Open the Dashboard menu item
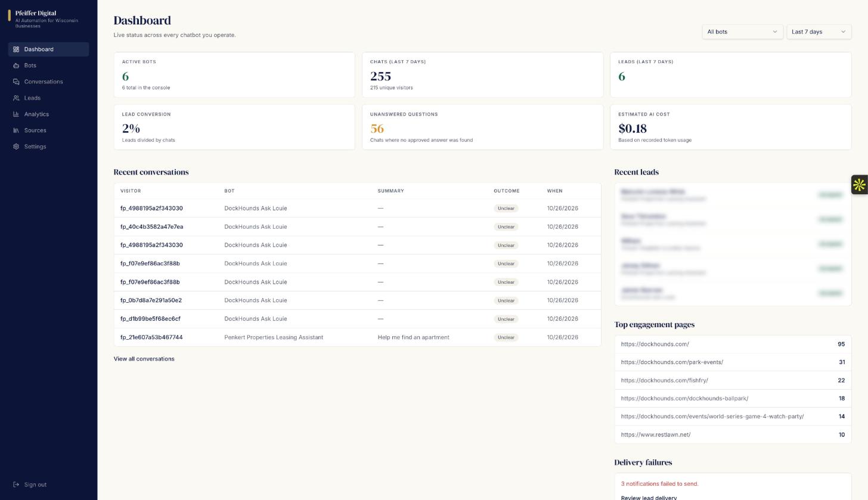Screen dimensions: 868x500 49,49
